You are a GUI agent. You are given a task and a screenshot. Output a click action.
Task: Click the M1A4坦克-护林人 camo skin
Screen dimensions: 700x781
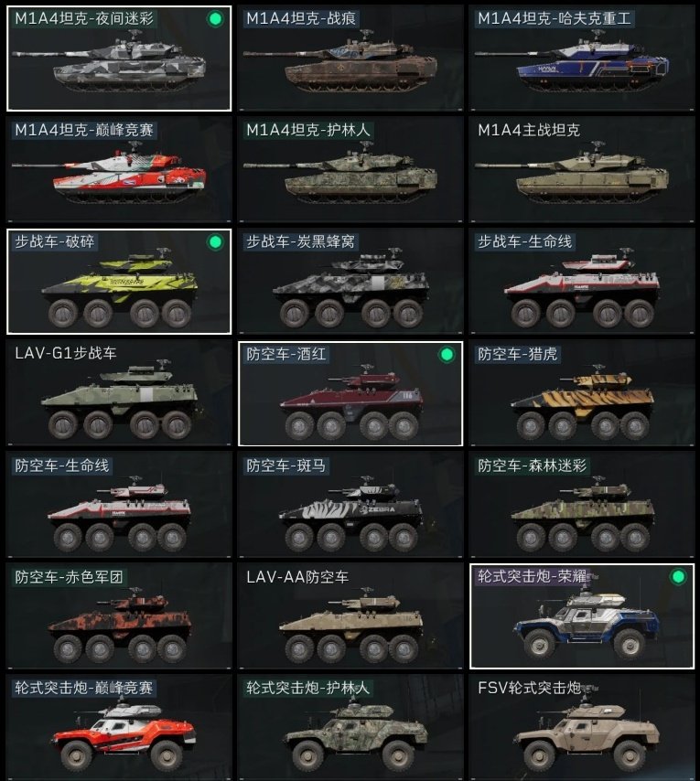point(350,170)
